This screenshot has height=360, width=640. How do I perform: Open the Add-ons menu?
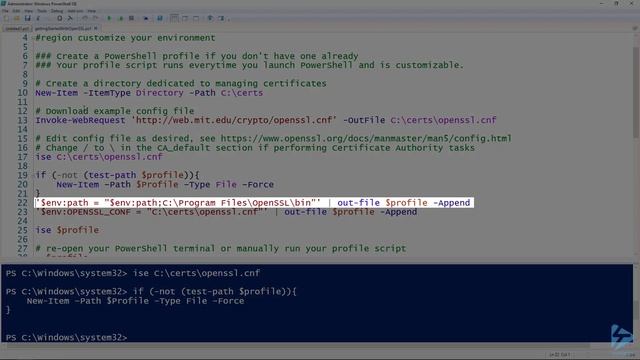point(75,11)
